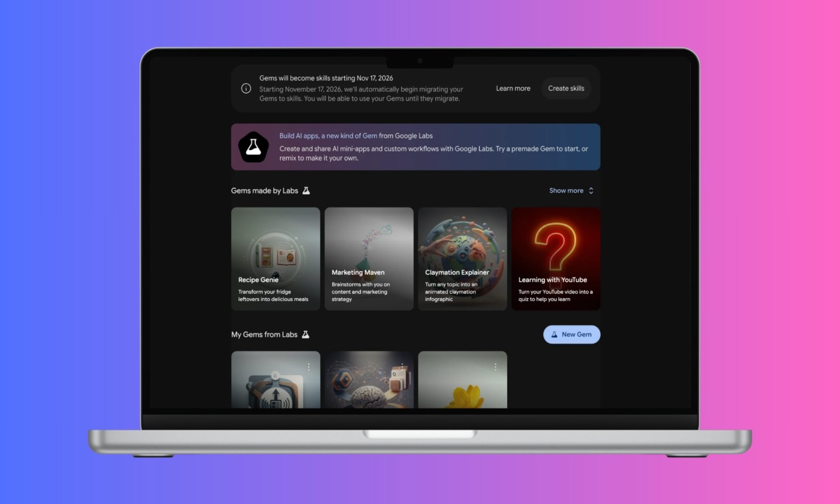Open the Learn more link
The width and height of the screenshot is (840, 504).
point(513,88)
